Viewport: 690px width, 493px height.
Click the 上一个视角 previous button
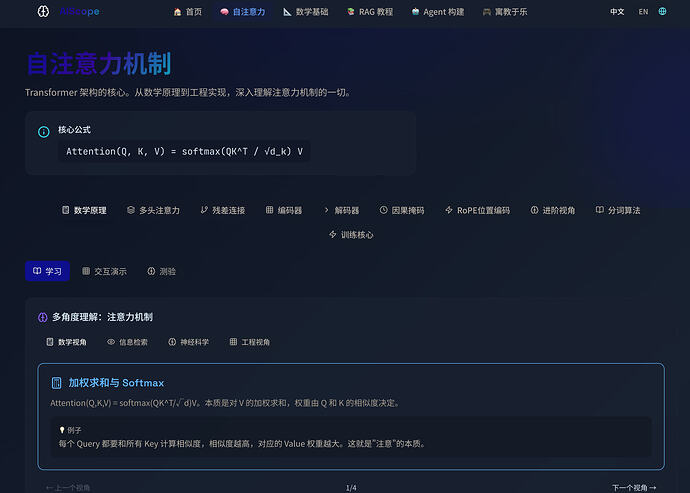(68, 488)
